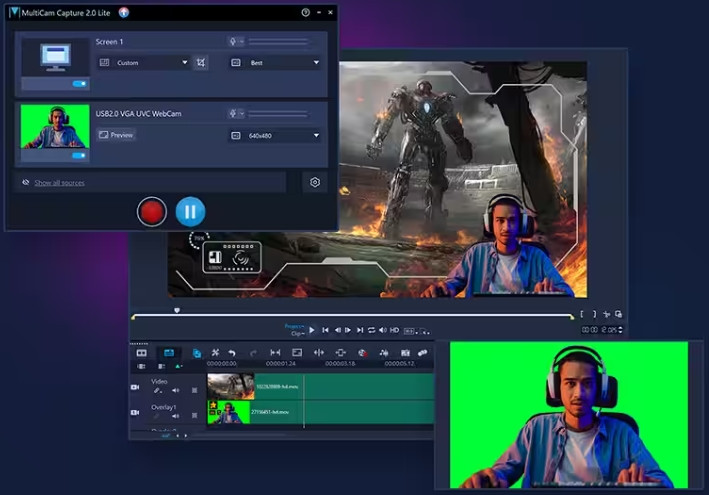Toggle repeat loop playback
Viewport: 709px width, 495px height.
[371, 330]
